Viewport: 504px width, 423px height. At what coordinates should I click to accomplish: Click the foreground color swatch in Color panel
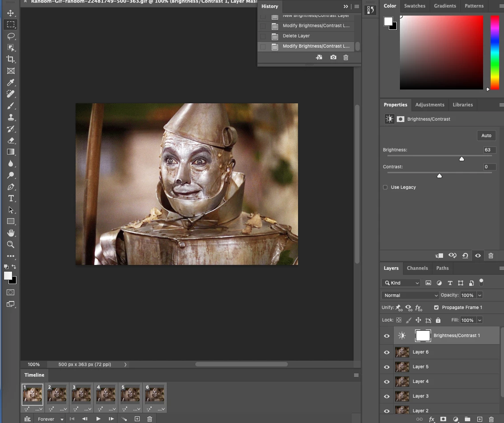(388, 21)
